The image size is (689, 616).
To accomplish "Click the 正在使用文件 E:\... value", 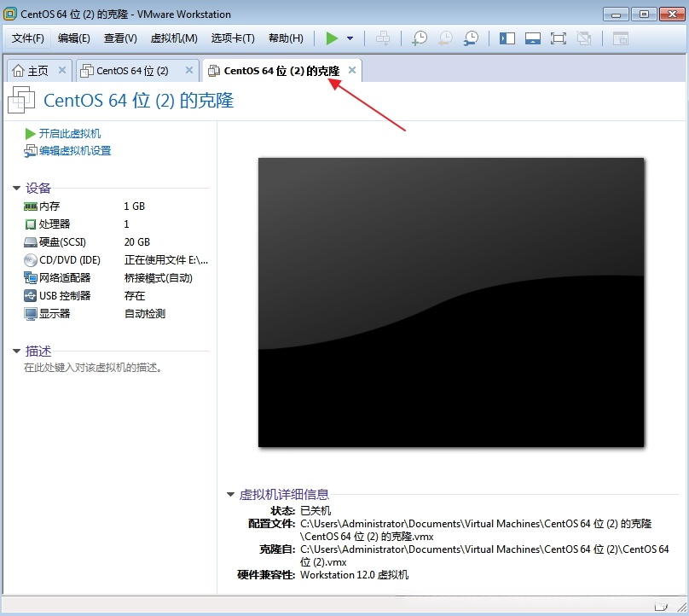I will click(x=166, y=260).
